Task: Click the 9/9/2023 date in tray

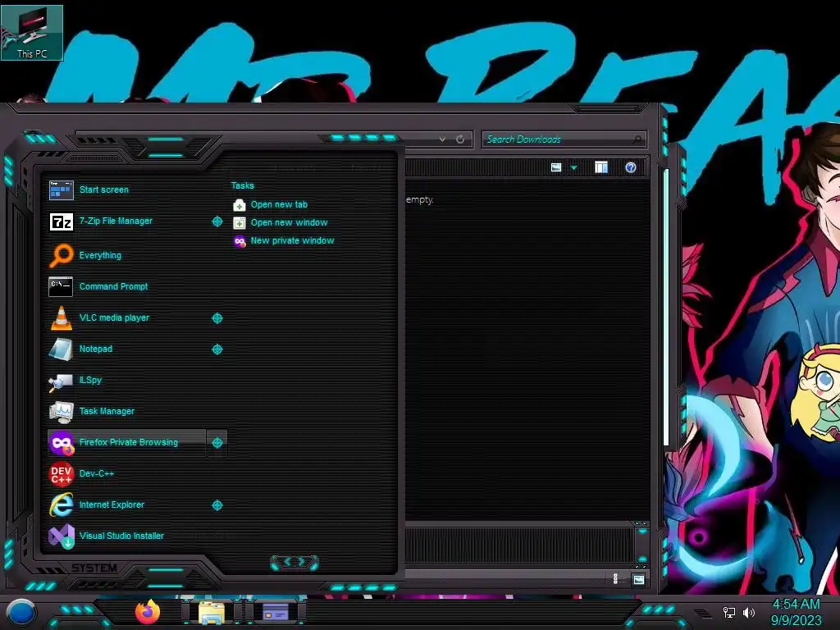Action: pos(796,621)
